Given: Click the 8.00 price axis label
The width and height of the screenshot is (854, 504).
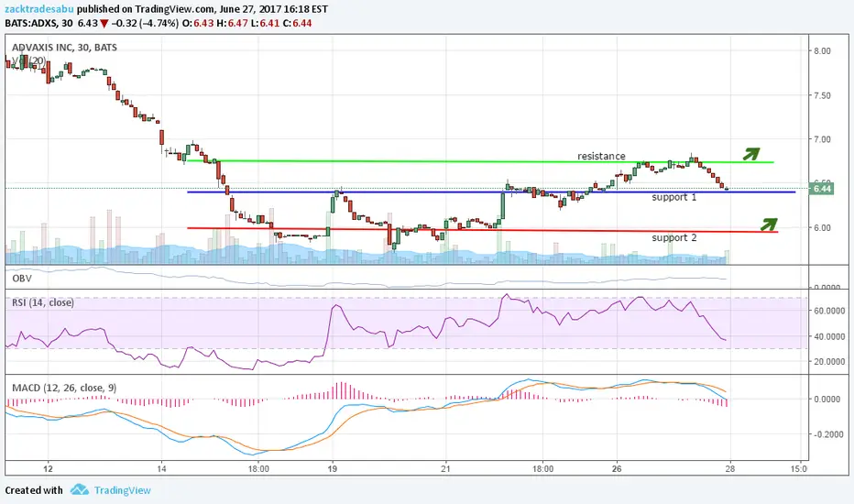Looking at the screenshot, I should (x=822, y=51).
